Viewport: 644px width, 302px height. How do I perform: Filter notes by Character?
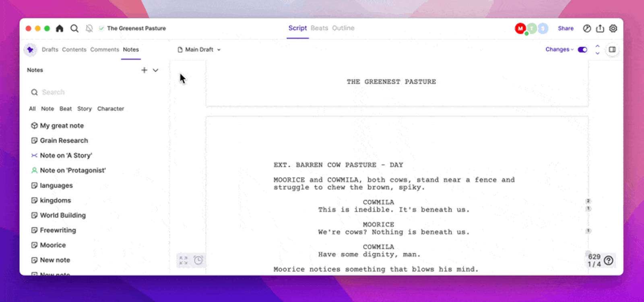(111, 109)
